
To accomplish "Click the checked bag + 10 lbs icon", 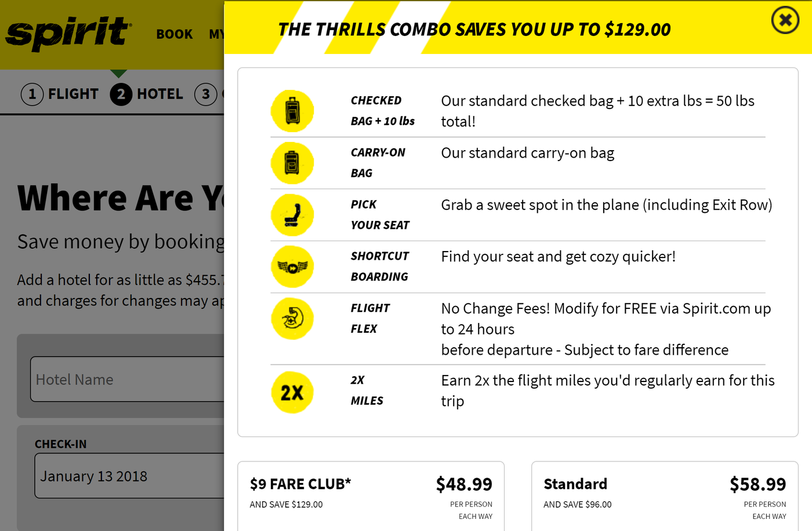I will (x=292, y=110).
